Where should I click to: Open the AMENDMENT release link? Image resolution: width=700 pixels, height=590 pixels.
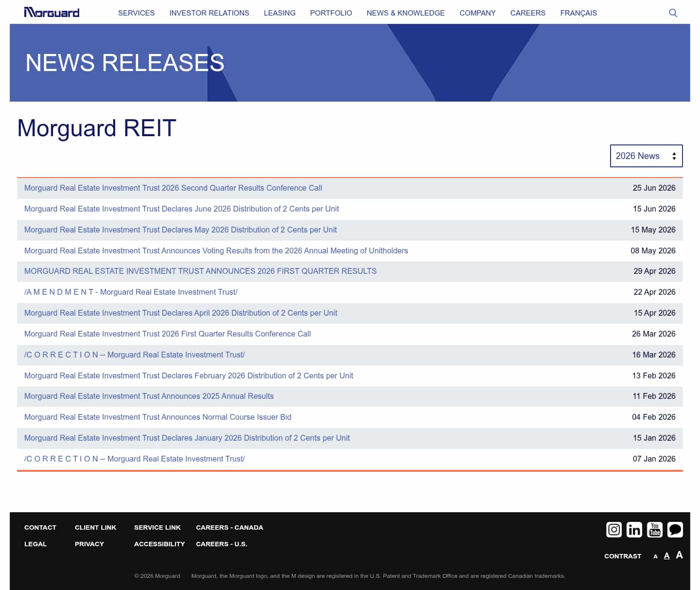click(131, 292)
